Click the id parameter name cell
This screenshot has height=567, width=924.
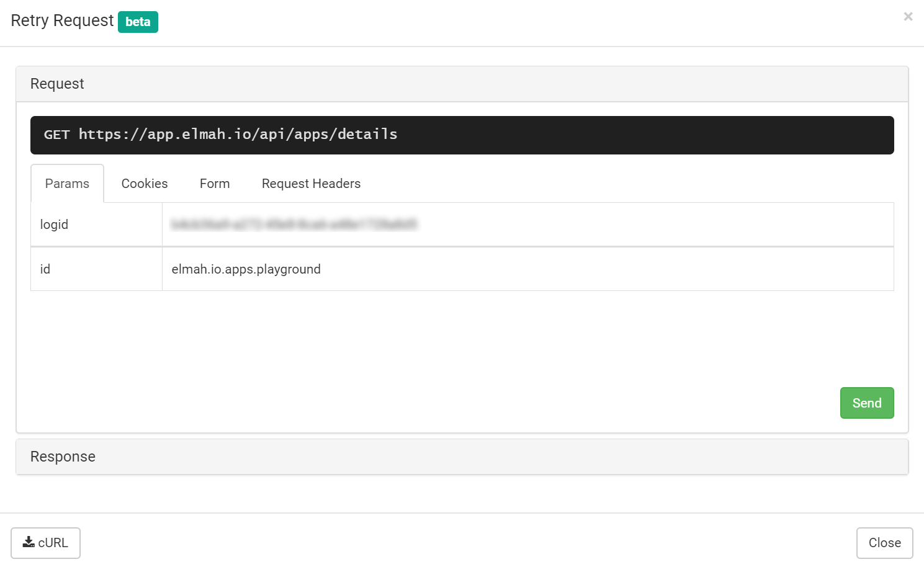(45, 269)
